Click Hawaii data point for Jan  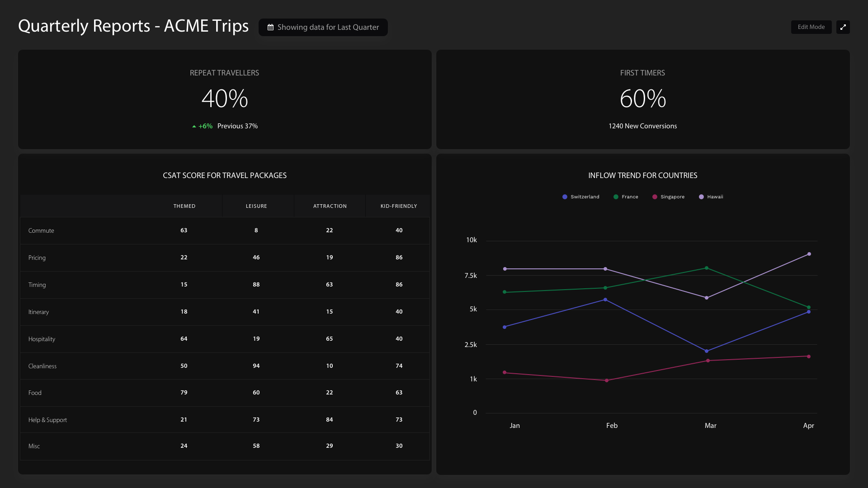(505, 269)
